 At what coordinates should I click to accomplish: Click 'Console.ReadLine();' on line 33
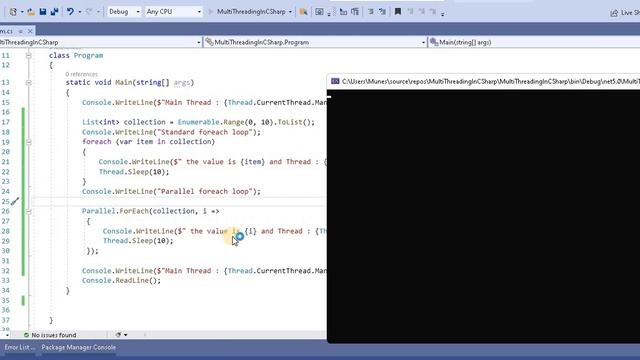122,281
